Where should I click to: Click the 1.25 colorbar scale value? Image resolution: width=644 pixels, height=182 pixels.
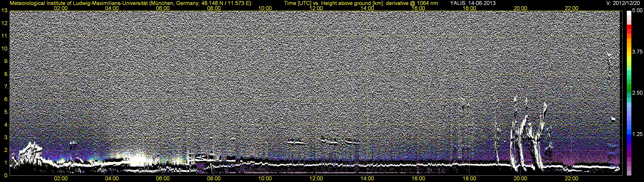(637, 134)
